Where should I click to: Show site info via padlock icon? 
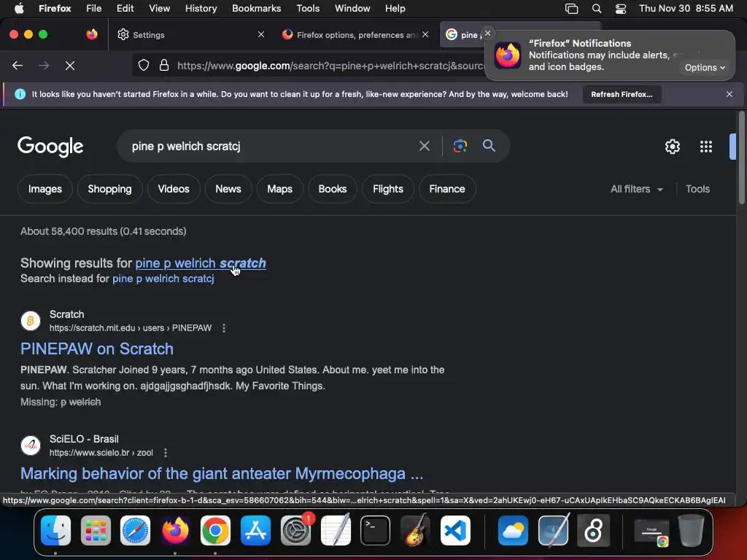(164, 66)
